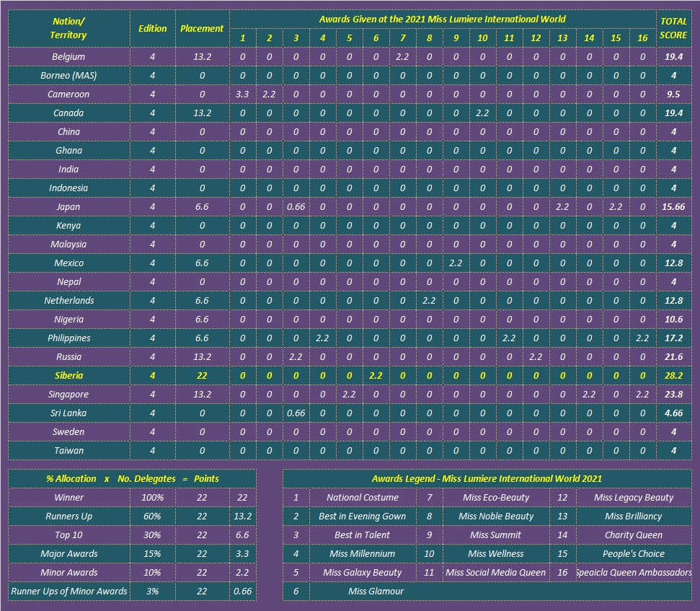Click the Taiwan nation cell
700x611 pixels.
click(x=68, y=451)
